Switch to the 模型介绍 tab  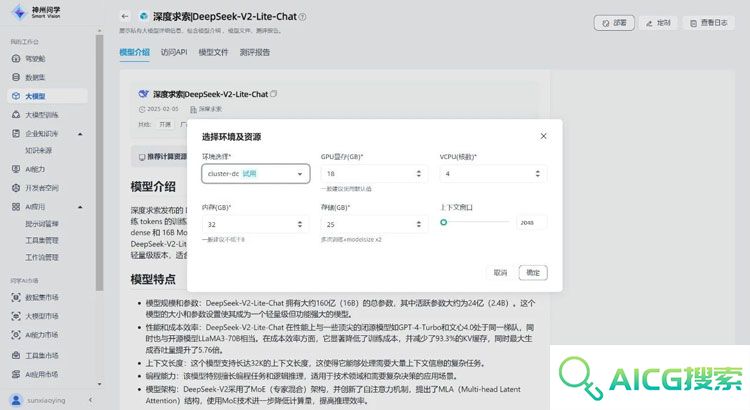coord(134,52)
